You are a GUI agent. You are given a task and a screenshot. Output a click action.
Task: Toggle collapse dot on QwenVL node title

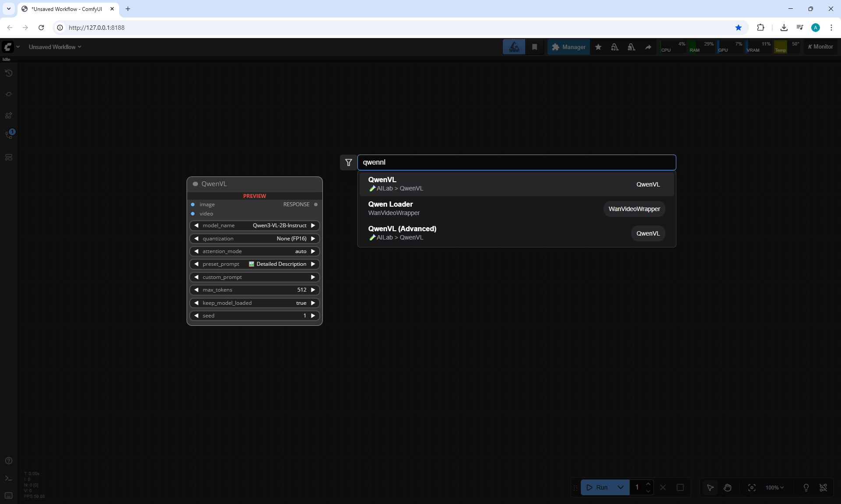[x=195, y=184]
